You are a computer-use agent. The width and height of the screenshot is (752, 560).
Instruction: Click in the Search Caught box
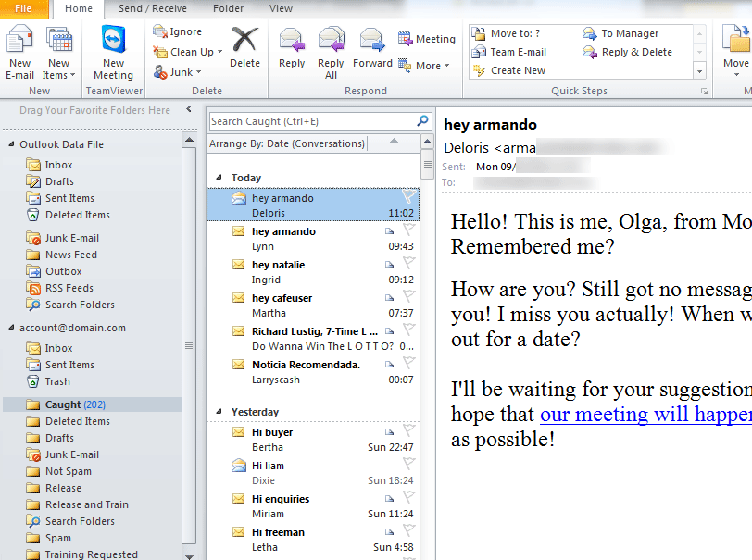click(x=312, y=121)
